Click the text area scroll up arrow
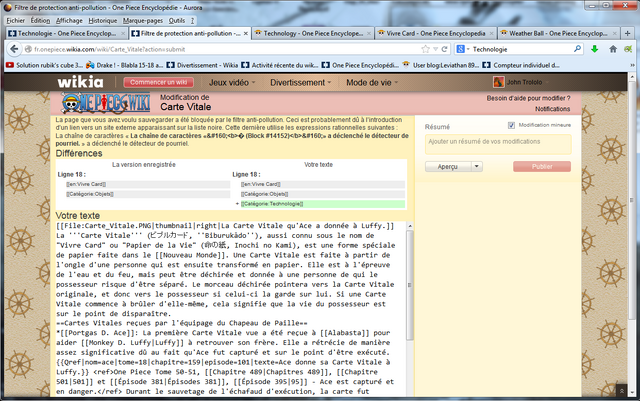This screenshot has height=401, width=640. coord(410,226)
